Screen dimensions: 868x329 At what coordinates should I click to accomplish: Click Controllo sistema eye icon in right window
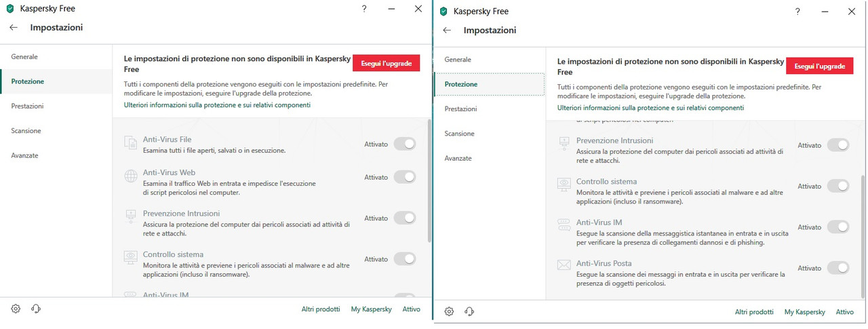pos(564,185)
